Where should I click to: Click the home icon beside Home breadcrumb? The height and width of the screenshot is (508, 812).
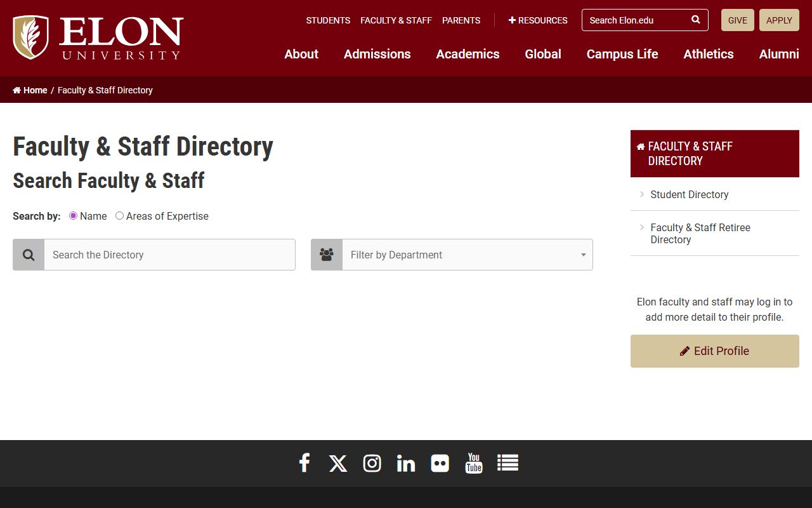click(x=17, y=90)
